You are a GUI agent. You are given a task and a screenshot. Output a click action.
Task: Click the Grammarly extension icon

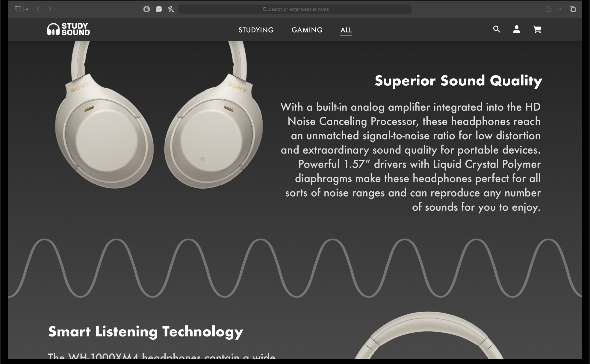pyautogui.click(x=158, y=9)
